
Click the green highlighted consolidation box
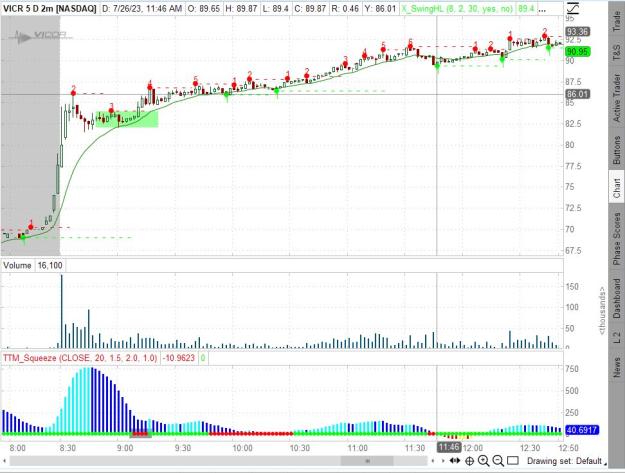(127, 119)
